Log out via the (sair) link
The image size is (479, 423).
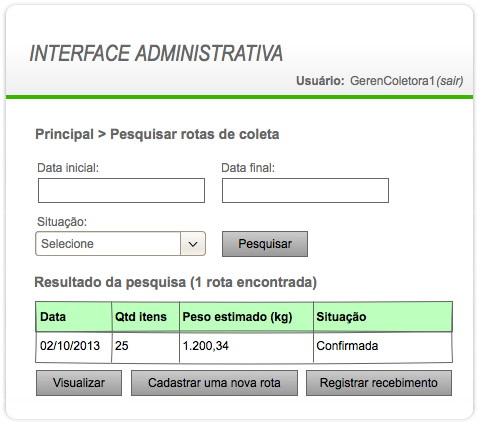coord(450,81)
